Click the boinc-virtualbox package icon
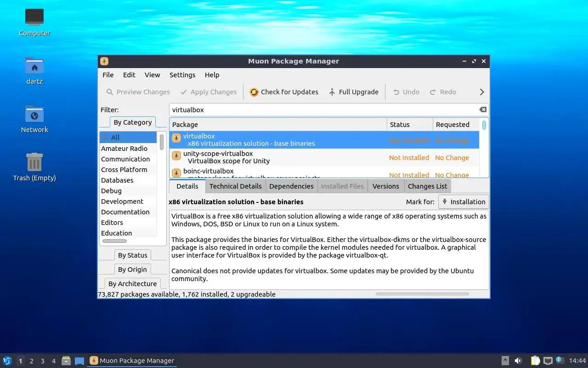The height and width of the screenshot is (368, 588). [x=176, y=173]
